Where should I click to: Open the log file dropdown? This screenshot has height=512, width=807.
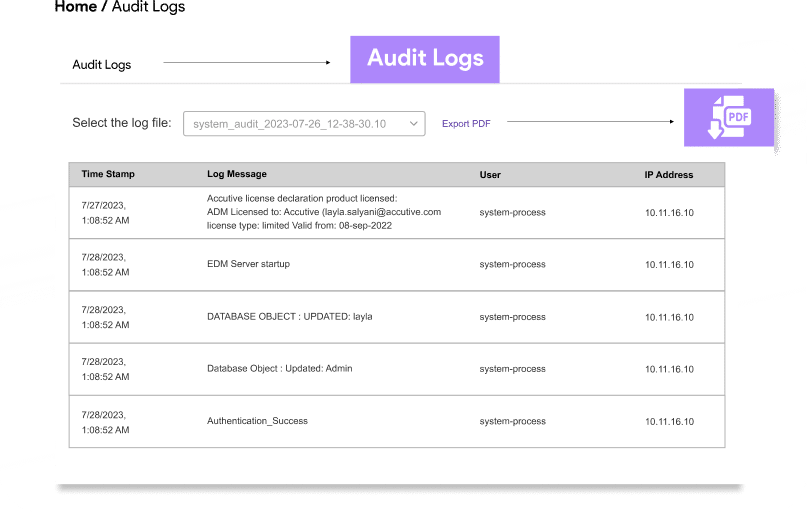point(304,123)
